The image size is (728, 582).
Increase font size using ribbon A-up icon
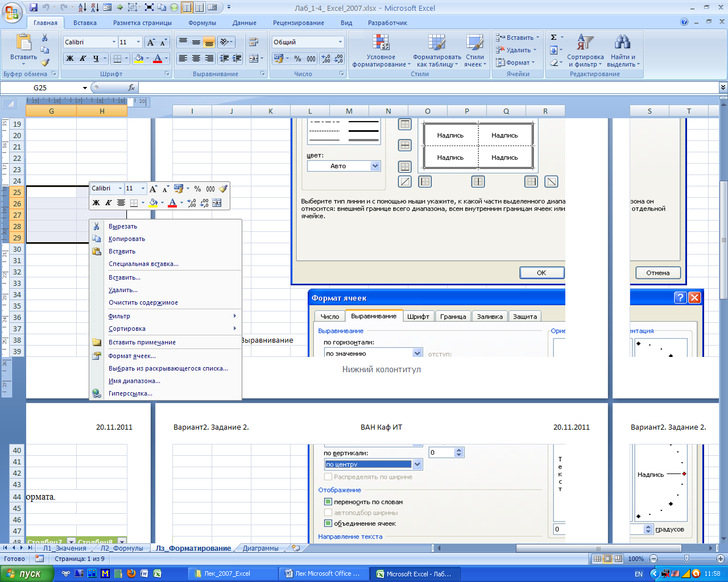[x=151, y=42]
